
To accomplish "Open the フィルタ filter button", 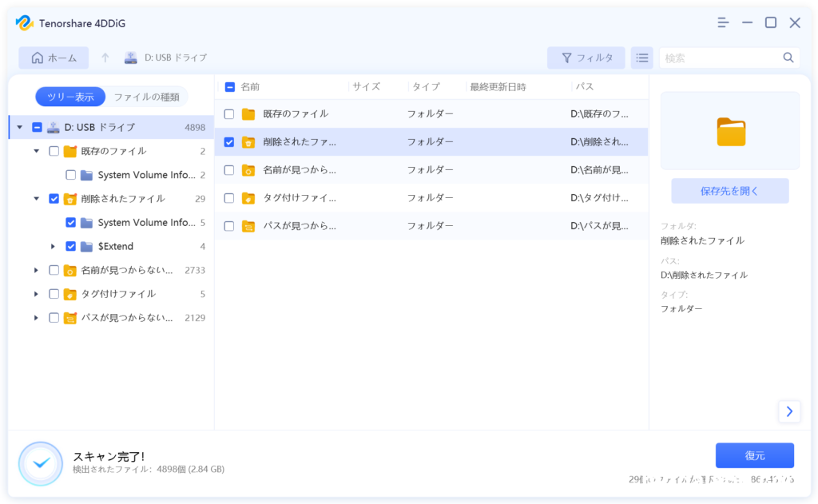I will 586,58.
